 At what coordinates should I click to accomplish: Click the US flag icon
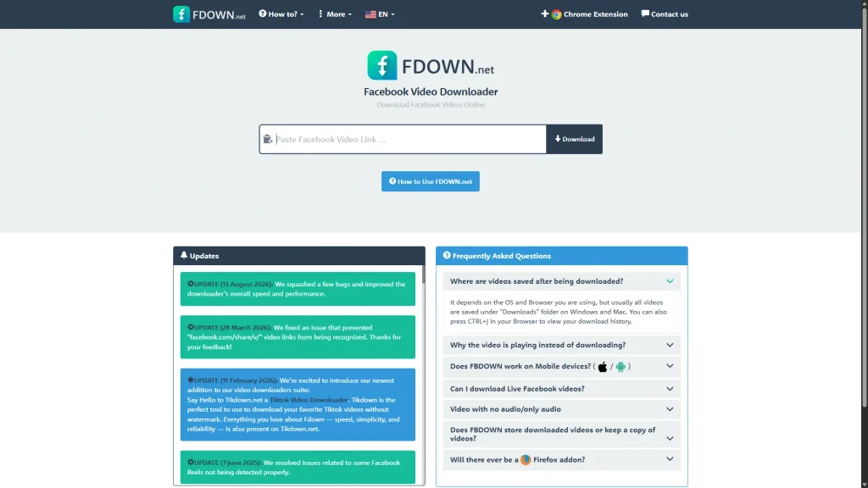pyautogui.click(x=370, y=14)
